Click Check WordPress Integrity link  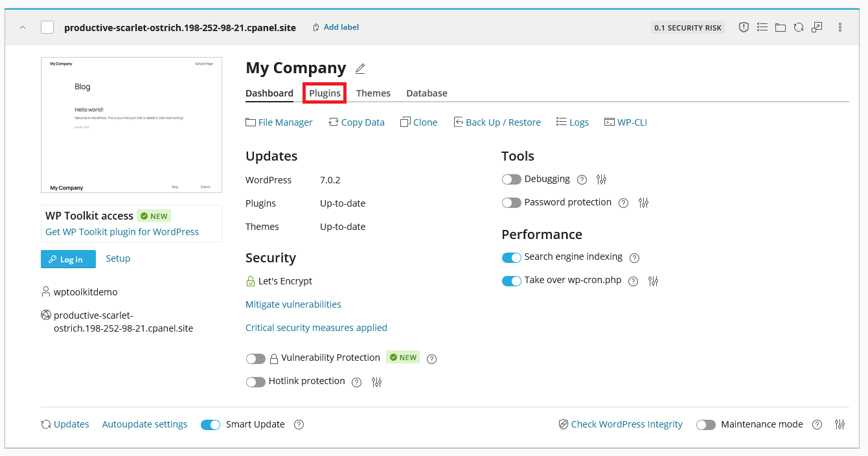click(x=621, y=425)
